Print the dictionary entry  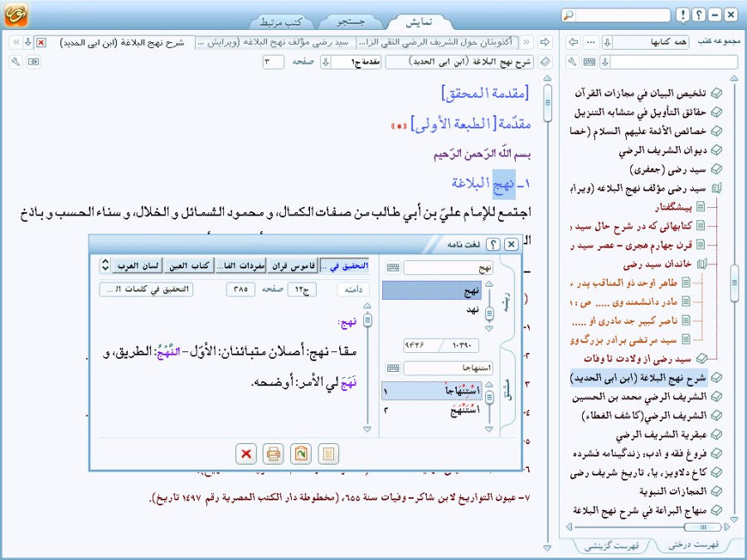[x=273, y=454]
